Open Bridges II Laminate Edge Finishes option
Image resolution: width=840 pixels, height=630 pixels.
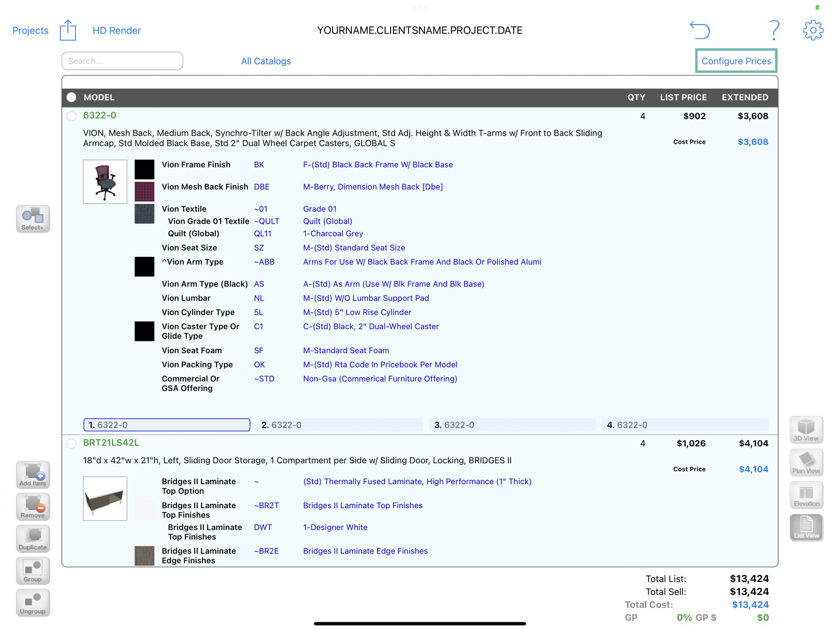[365, 551]
